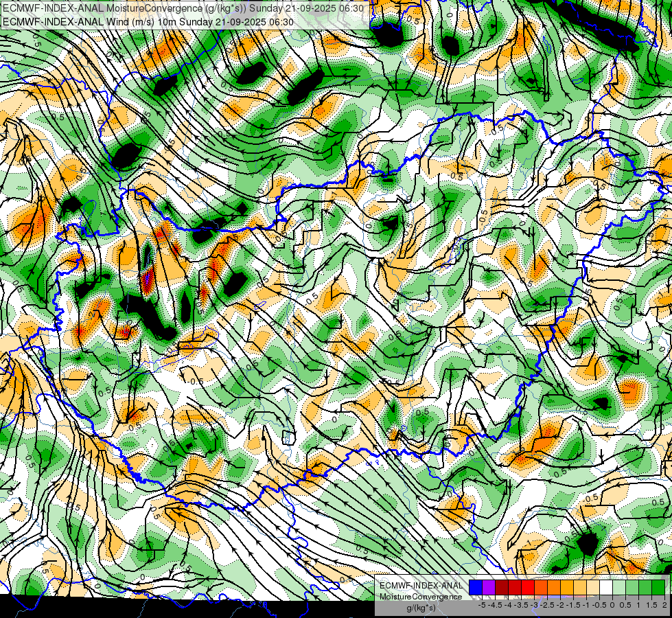Image resolution: width=672 pixels, height=618 pixels.
Task: Click the palest green swatch between 0 and 0.5
Action: coord(619,587)
